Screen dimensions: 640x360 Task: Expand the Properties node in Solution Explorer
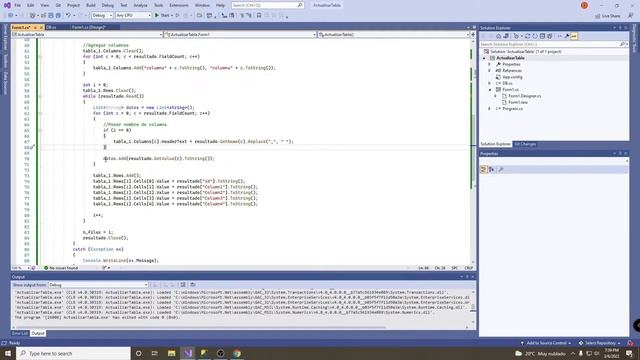tap(490, 64)
